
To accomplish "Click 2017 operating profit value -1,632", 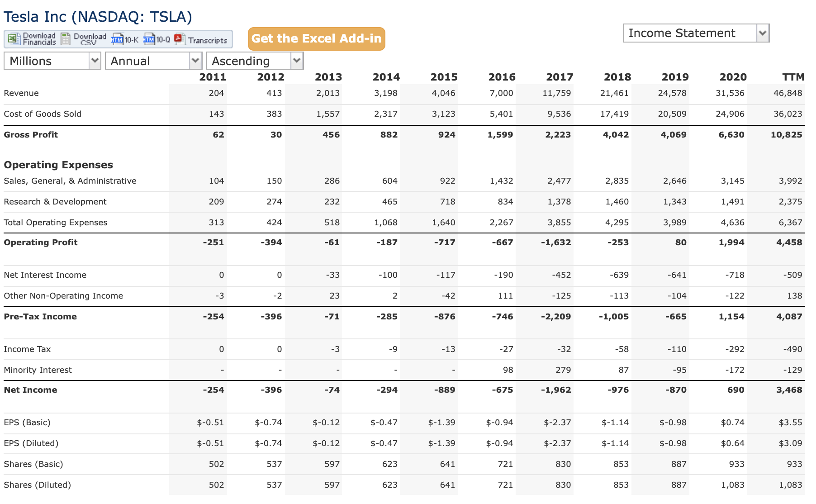I will (556, 242).
